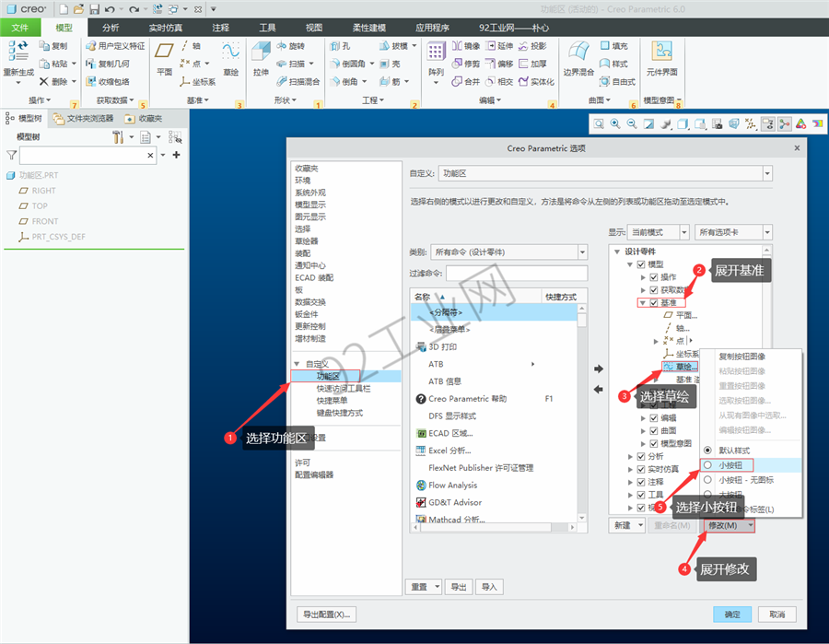Click the 重置 button
Image resolution: width=829 pixels, height=644 pixels.
click(424, 587)
